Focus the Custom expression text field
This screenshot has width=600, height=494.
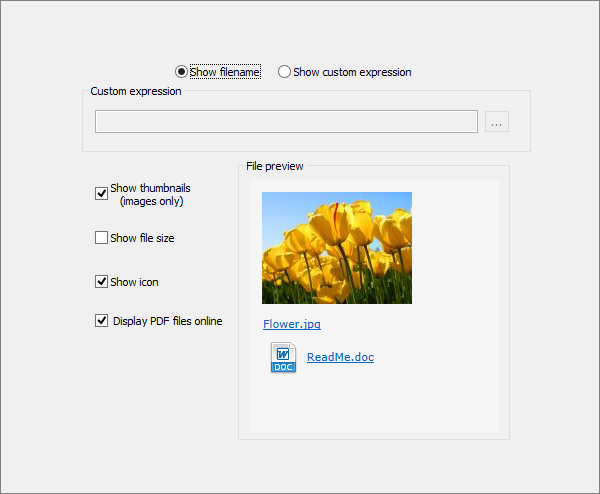point(286,122)
